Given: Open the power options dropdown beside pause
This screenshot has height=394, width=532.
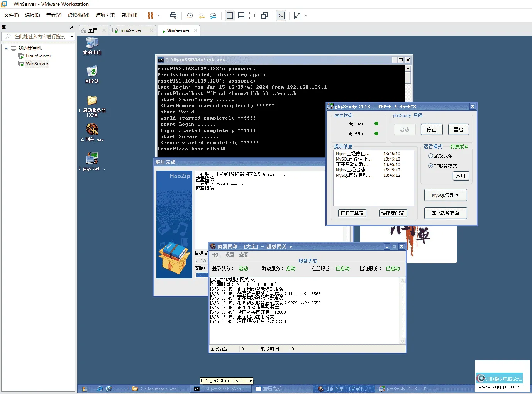Looking at the screenshot, I should tap(159, 15).
